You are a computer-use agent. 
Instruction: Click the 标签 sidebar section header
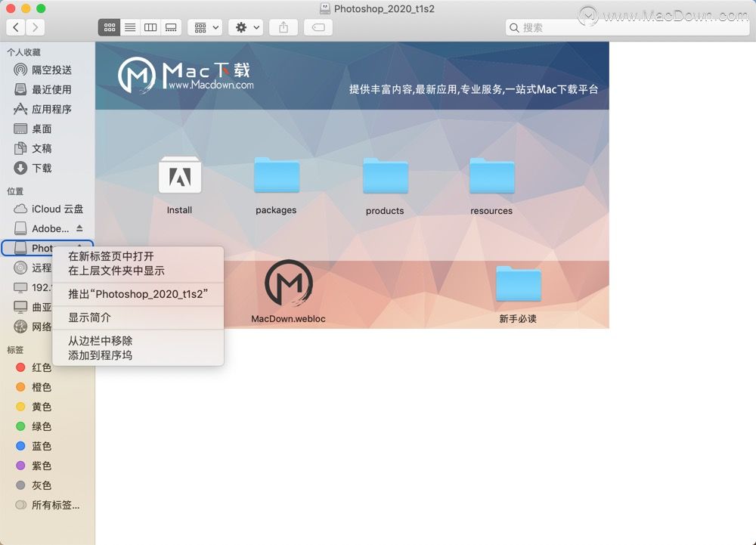click(x=15, y=350)
